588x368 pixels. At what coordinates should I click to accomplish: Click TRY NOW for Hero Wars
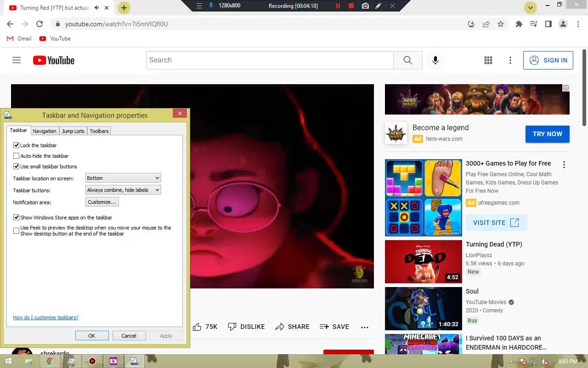tap(548, 134)
